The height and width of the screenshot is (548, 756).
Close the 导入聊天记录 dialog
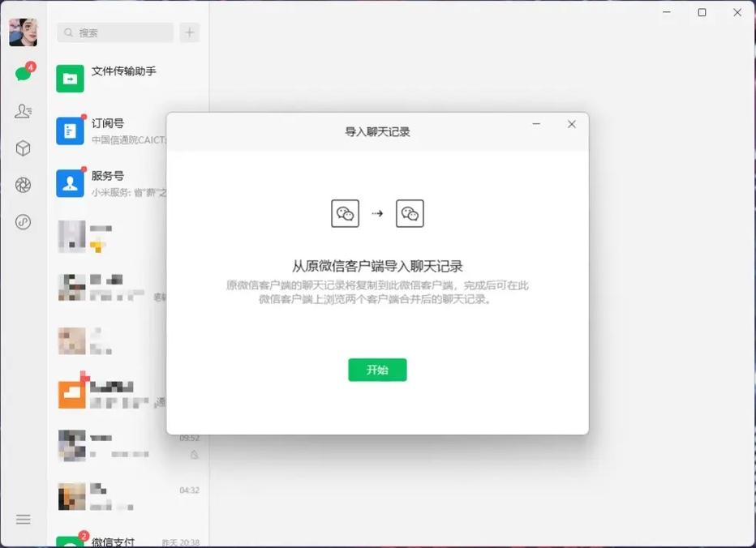pyautogui.click(x=572, y=124)
